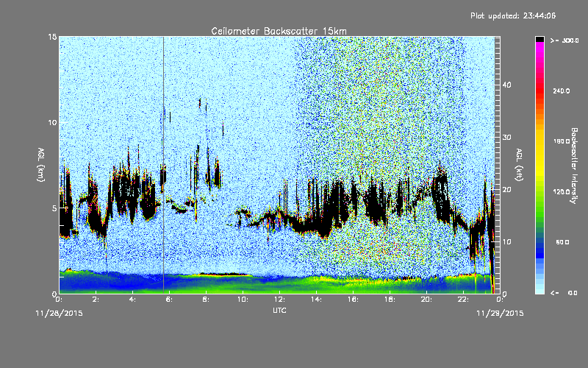Select the "2:" hour tick label
The image size is (588, 368).
coord(96,300)
